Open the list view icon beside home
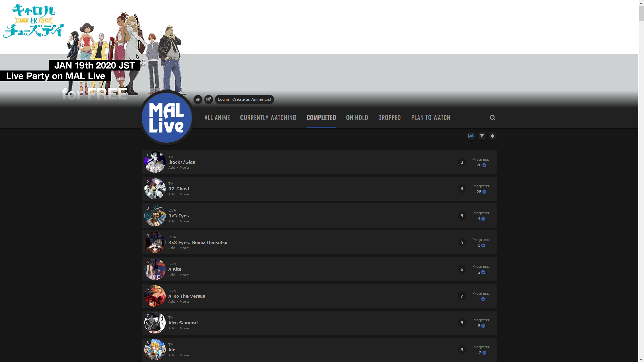644x362 pixels. (208, 99)
